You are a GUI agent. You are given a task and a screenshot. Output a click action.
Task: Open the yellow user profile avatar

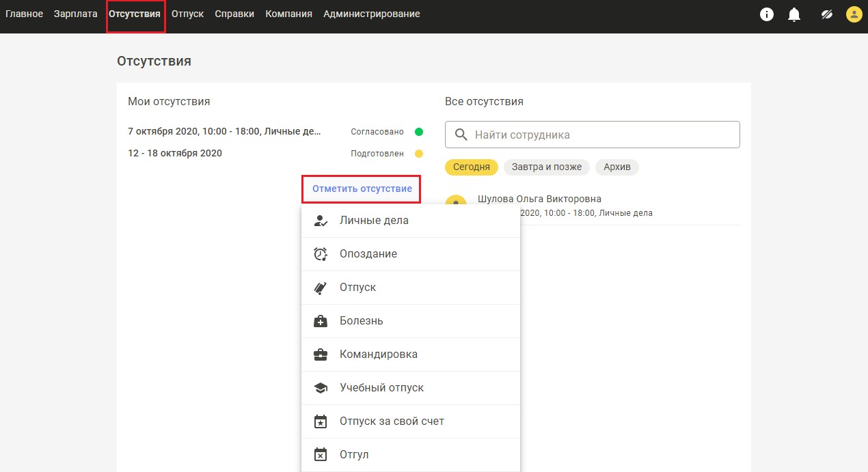pos(854,14)
